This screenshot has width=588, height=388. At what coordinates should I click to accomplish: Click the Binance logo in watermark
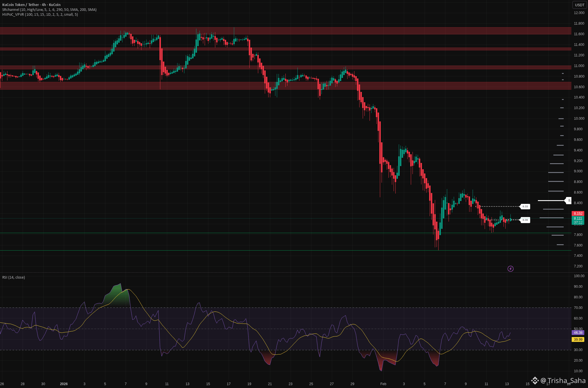coord(535,381)
